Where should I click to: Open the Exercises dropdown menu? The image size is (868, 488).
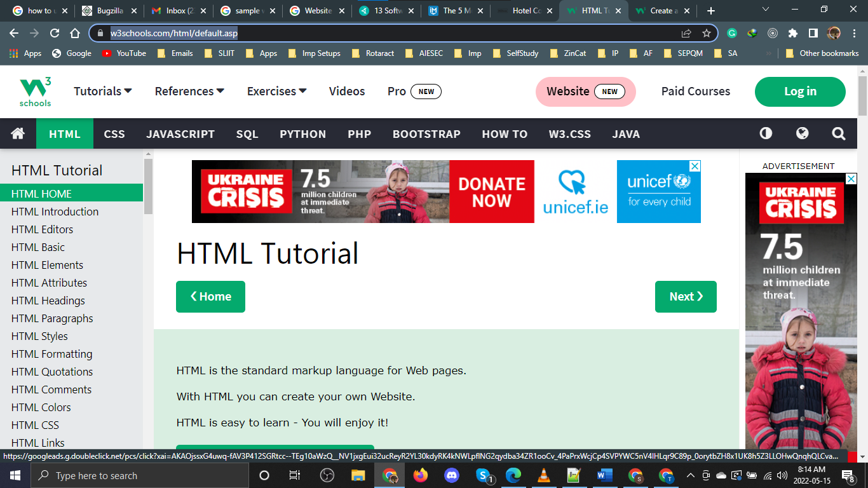(x=276, y=91)
